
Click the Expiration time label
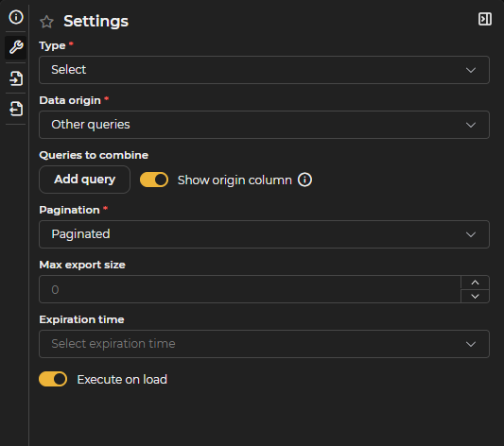coord(81,319)
